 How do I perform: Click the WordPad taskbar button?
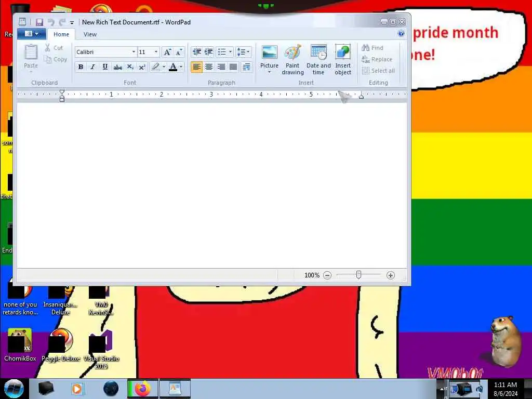click(x=175, y=389)
